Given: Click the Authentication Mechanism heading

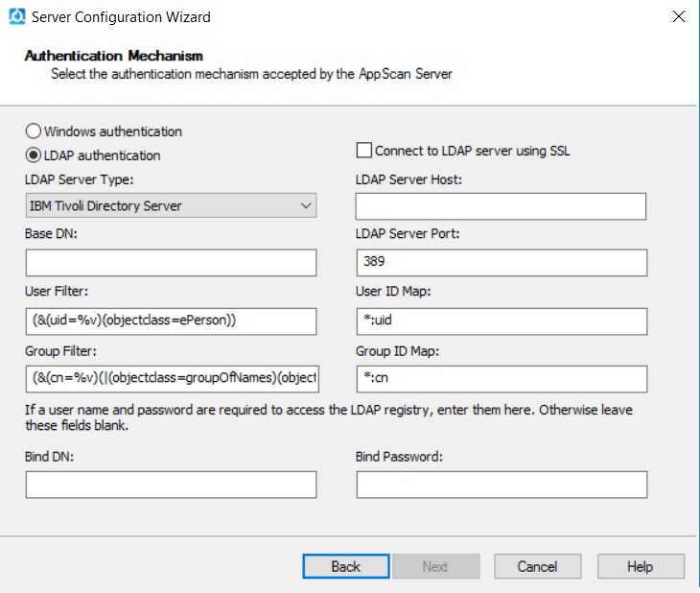Looking at the screenshot, I should coord(113,56).
